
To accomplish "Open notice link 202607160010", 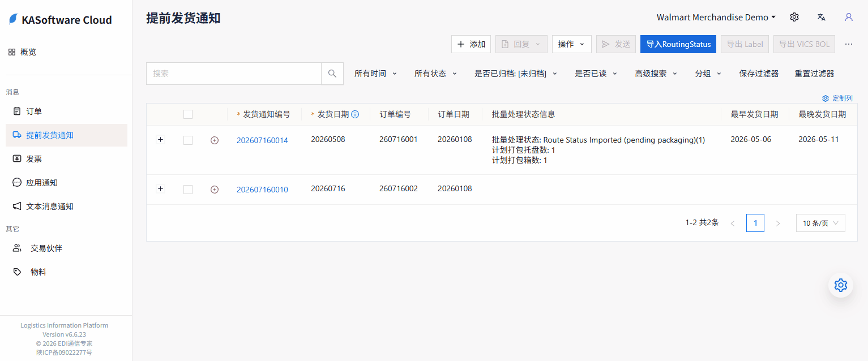I will click(x=262, y=190).
